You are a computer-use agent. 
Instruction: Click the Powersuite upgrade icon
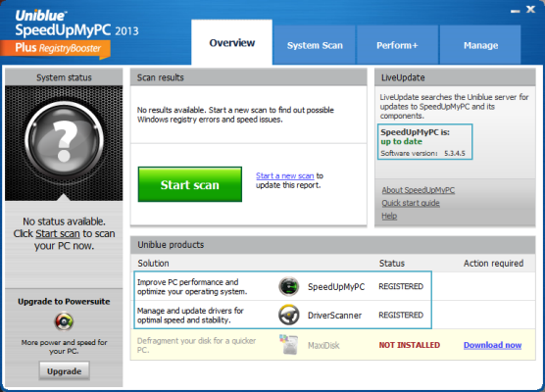point(64,321)
